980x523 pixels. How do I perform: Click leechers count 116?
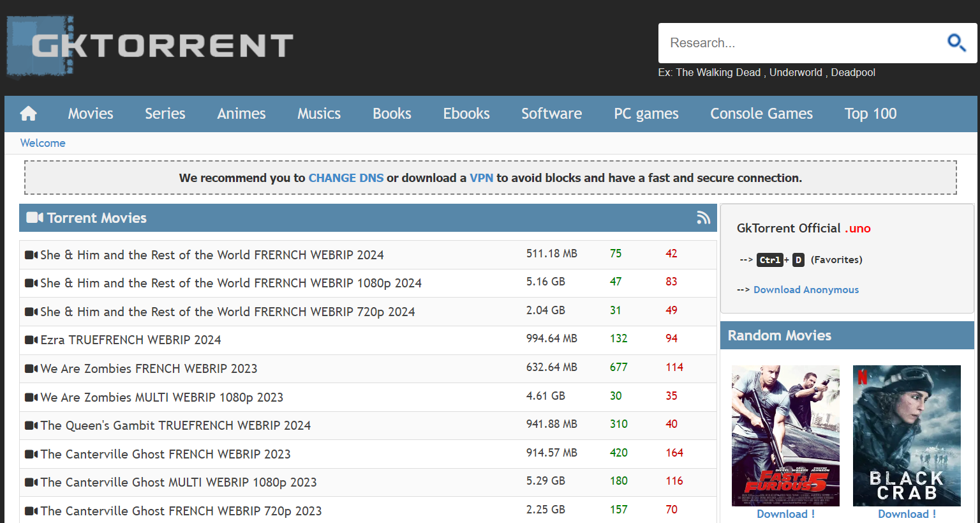pyautogui.click(x=674, y=481)
